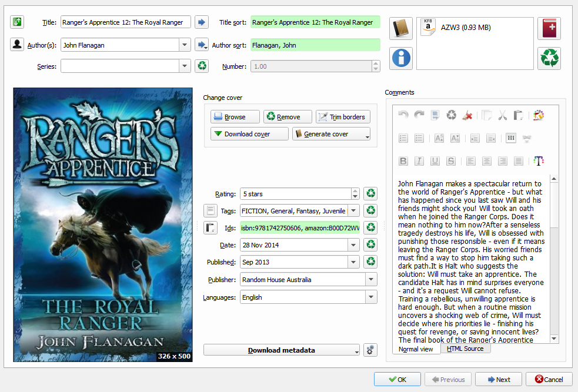Open the tag editor beside Tags
The width and height of the screenshot is (578, 392).
coord(211,211)
